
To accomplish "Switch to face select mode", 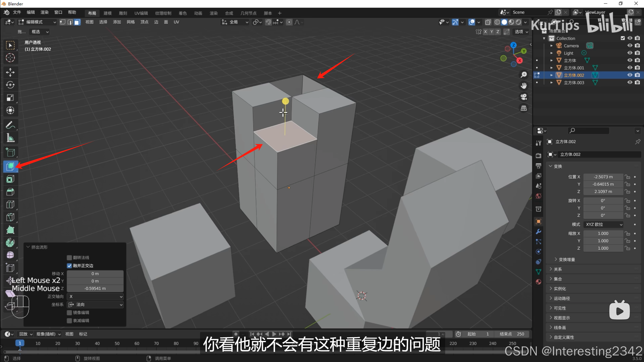I will coord(77,22).
